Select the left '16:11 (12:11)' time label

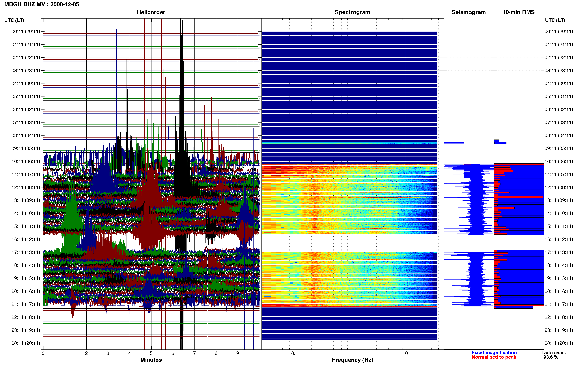tap(26, 239)
